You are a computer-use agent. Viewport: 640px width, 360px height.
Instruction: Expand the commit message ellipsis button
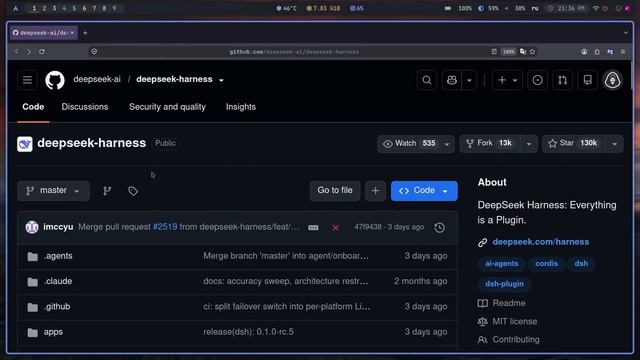(313, 227)
